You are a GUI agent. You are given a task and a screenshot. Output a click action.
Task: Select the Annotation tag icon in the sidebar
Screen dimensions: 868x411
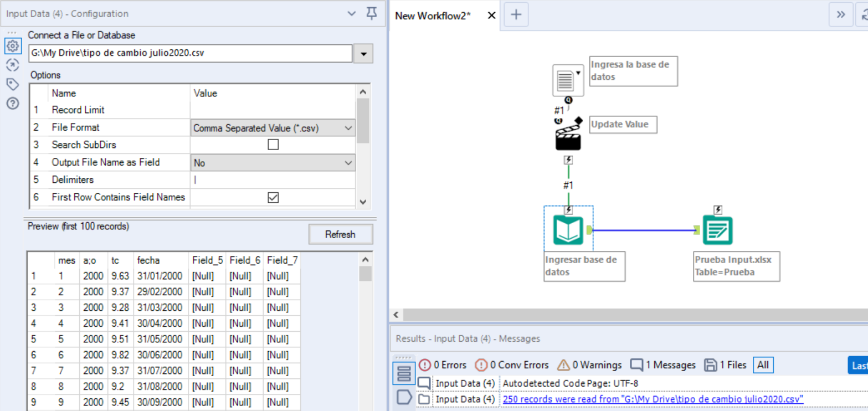[x=13, y=84]
